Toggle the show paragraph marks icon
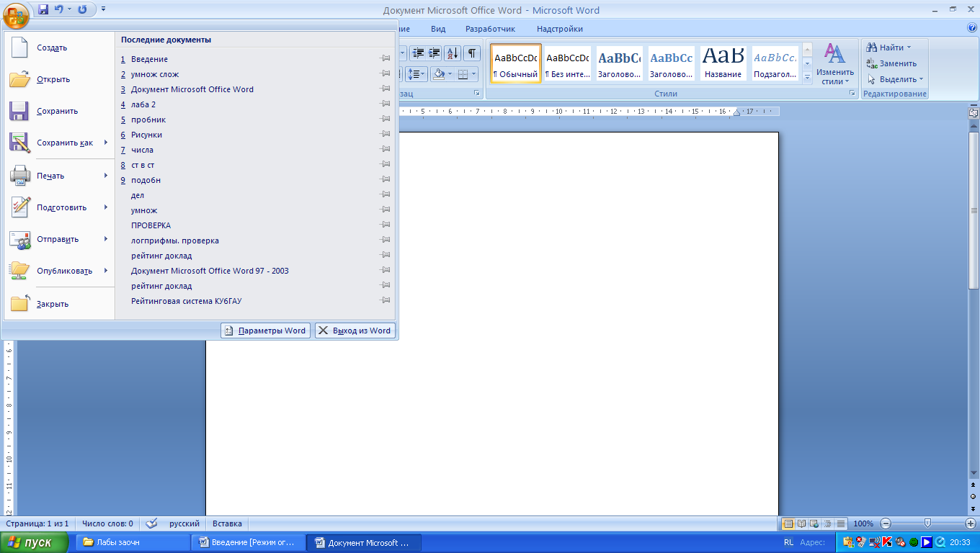The height and width of the screenshot is (553, 980). tap(472, 53)
